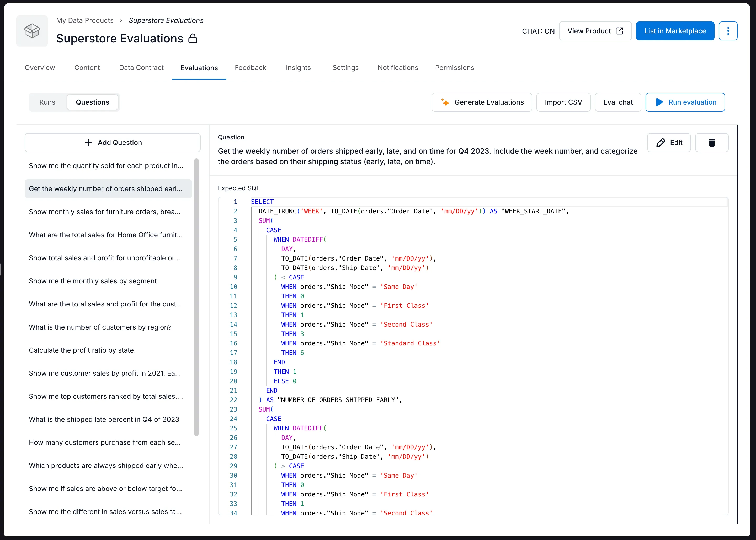756x540 pixels.
Task: Click Superstore Evaluations breadcrumb
Action: pyautogui.click(x=166, y=20)
